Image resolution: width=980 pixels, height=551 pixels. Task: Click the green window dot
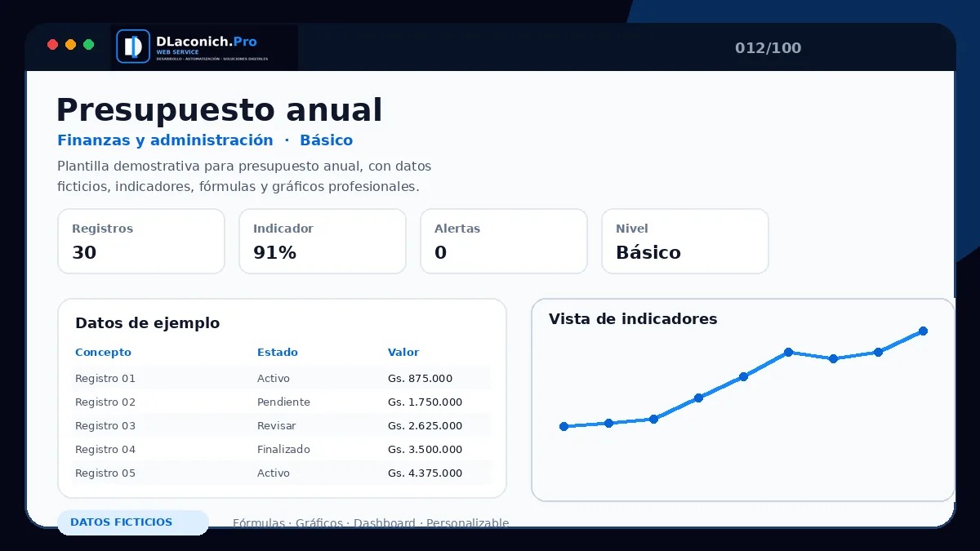(x=89, y=45)
